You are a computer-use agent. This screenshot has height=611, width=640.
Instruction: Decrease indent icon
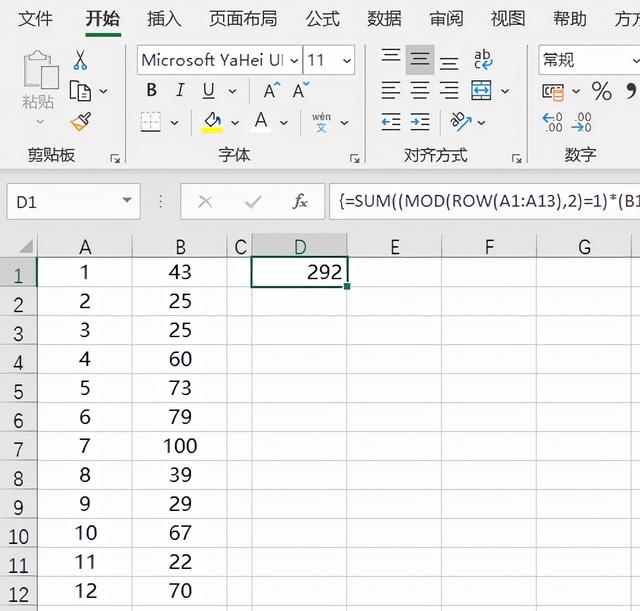[391, 122]
